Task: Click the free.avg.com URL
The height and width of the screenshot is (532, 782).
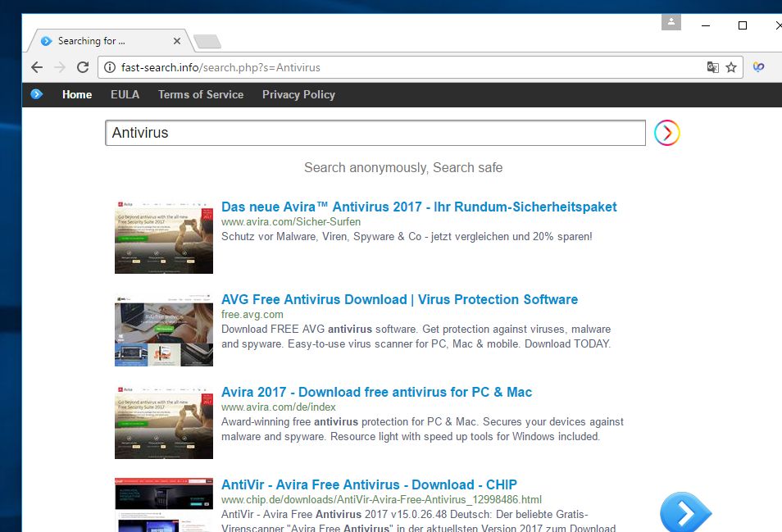Action: tap(252, 315)
